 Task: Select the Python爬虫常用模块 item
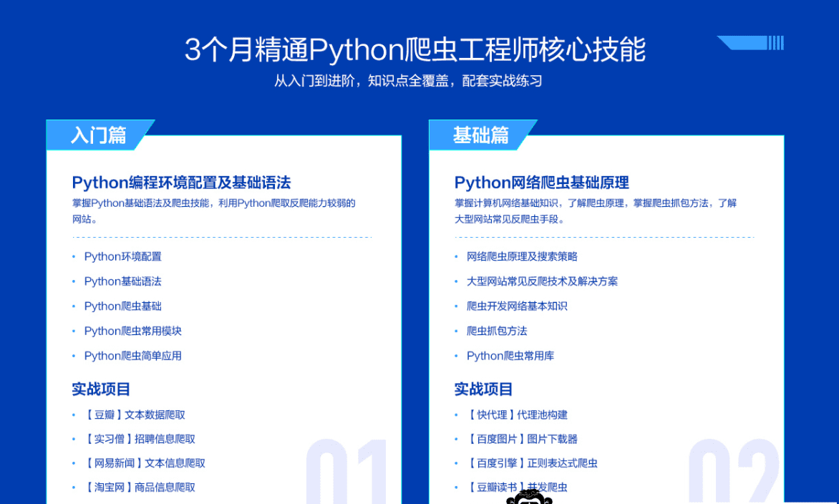click(132, 331)
